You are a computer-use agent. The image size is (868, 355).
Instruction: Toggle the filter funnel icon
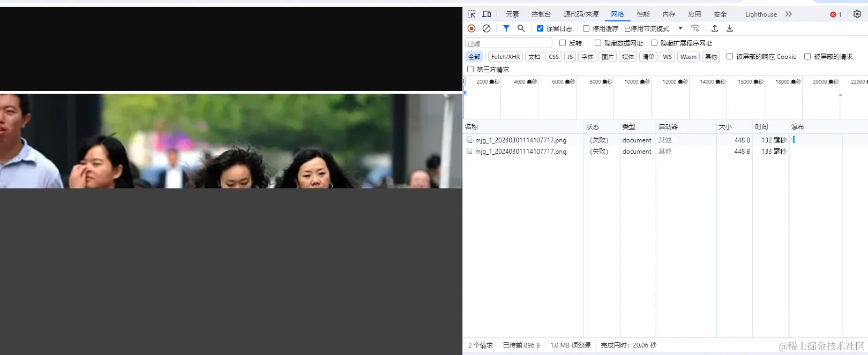tap(506, 28)
